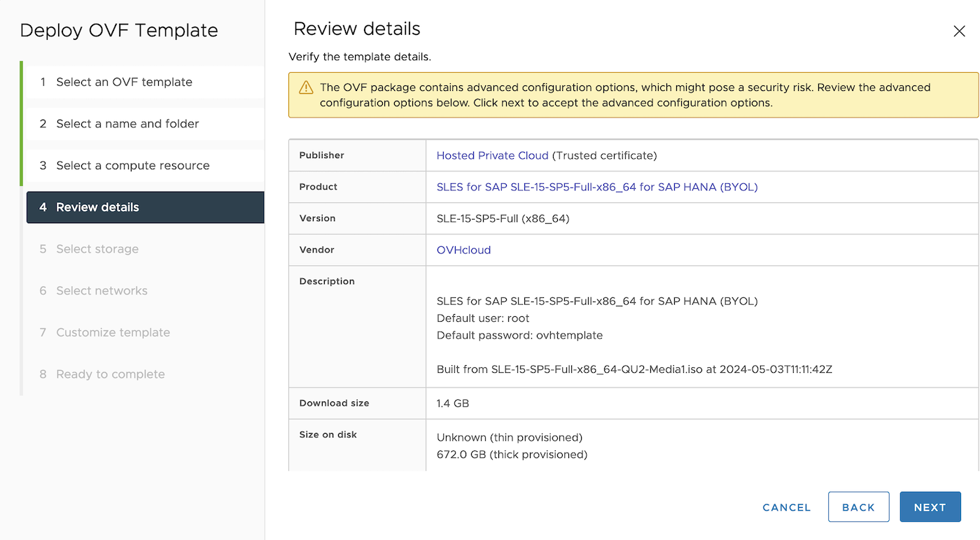The image size is (980, 540).
Task: Close the Deploy OVF Template wizard
Action: (959, 31)
